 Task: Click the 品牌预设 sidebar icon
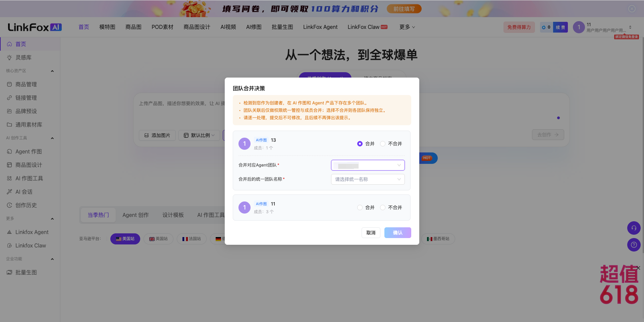tap(9, 111)
